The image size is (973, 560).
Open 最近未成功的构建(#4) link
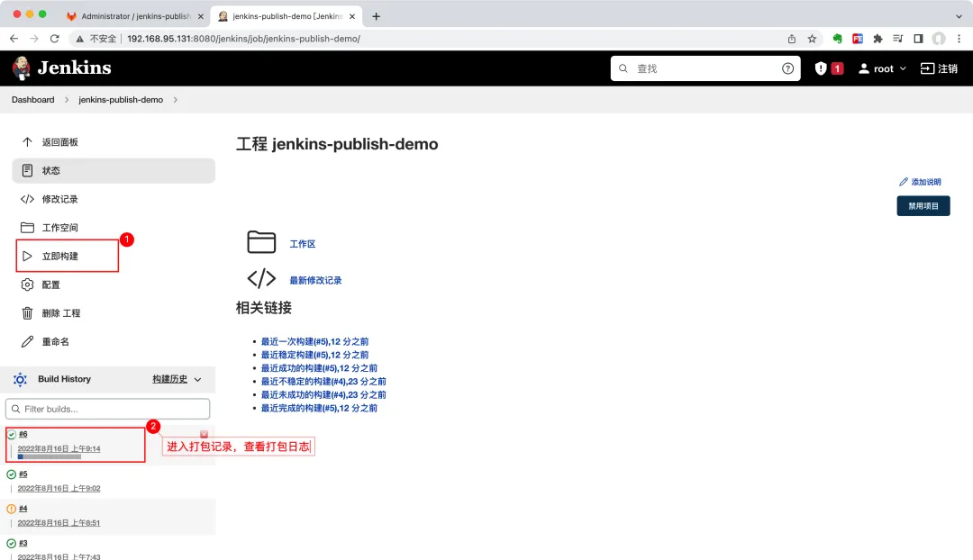(x=323, y=394)
